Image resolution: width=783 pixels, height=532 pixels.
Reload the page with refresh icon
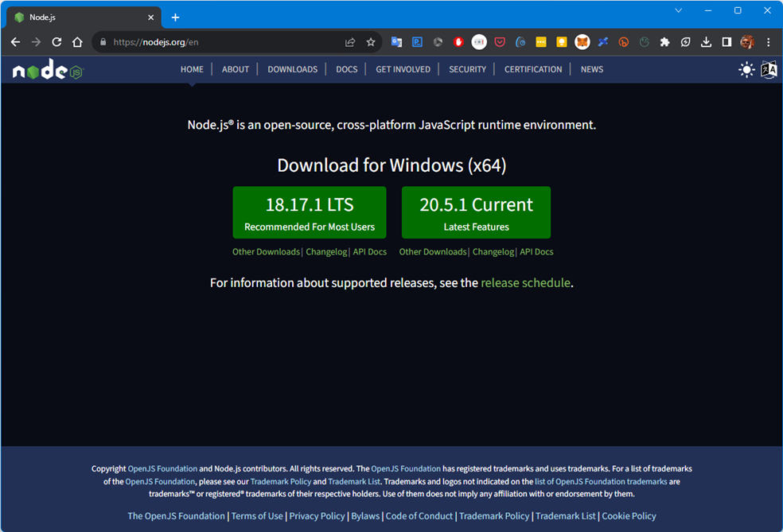pos(56,42)
